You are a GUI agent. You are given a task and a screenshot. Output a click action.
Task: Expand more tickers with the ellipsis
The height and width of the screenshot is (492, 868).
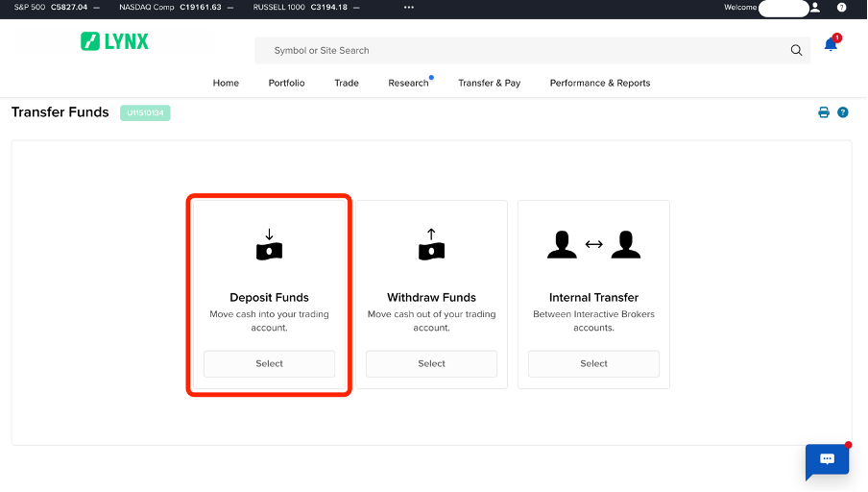(x=408, y=7)
